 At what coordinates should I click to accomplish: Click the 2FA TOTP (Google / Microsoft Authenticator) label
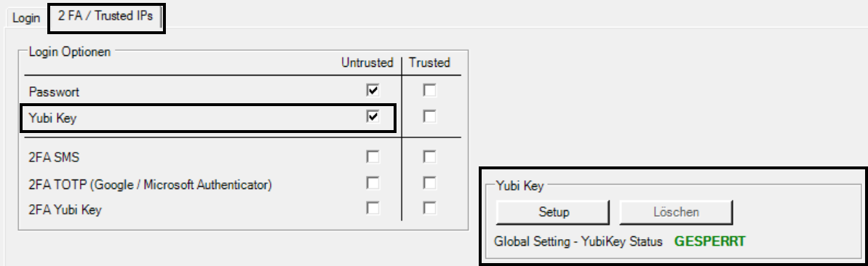pos(150,184)
